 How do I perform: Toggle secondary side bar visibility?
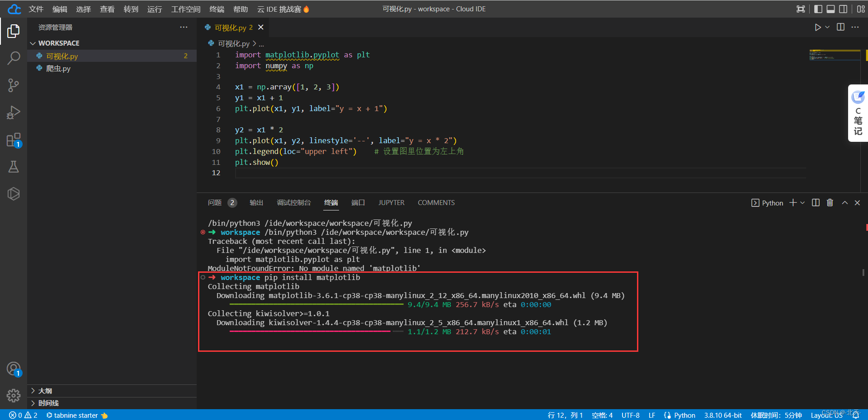coord(843,9)
